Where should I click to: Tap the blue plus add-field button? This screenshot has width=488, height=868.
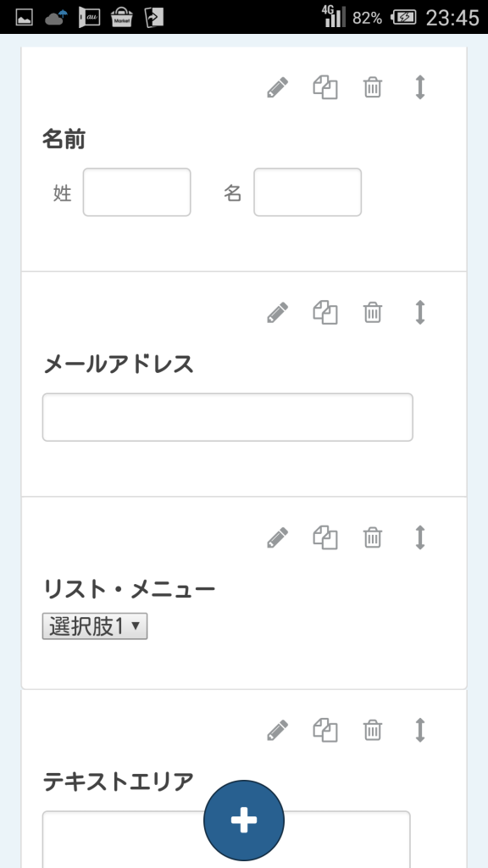[x=244, y=821]
